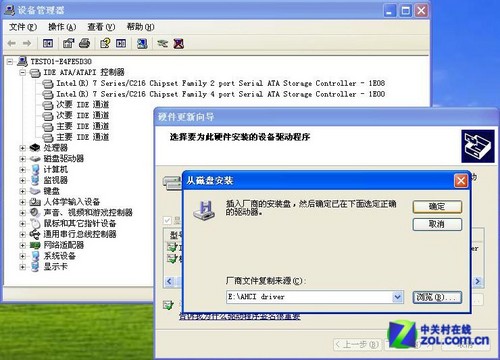Select the TEST01-E4FE5D30 computer name
Image resolution: width=500 pixels, height=360 pixels.
tap(61, 61)
